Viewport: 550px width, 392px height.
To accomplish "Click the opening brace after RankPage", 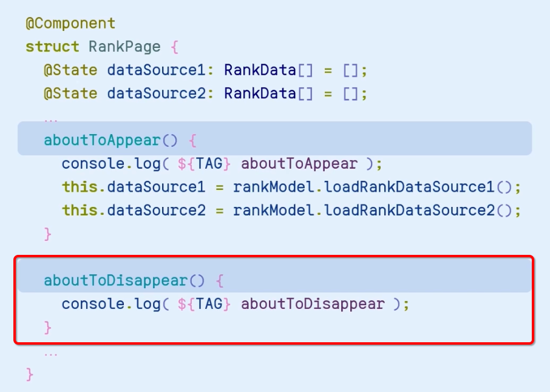I will 175,47.
